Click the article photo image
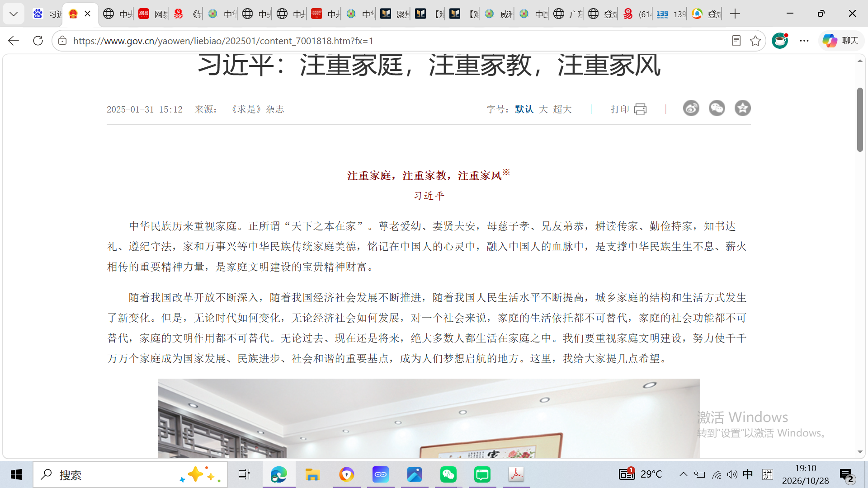This screenshot has width=868, height=488. coord(429,418)
